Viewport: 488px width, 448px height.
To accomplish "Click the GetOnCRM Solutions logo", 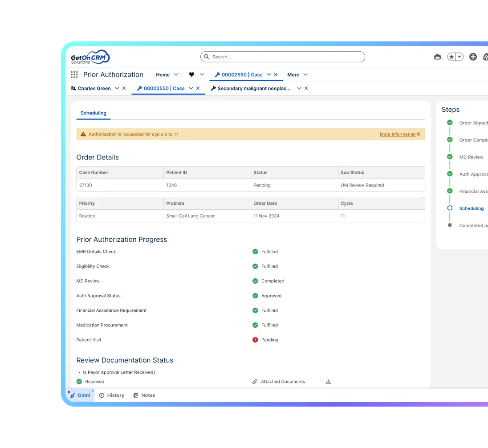I will tap(90, 57).
